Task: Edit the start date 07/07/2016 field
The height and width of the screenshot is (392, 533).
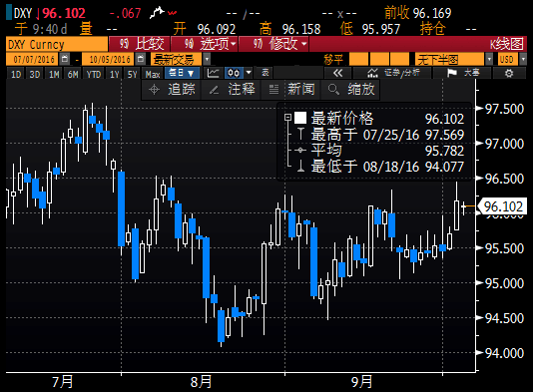Action: coord(33,59)
